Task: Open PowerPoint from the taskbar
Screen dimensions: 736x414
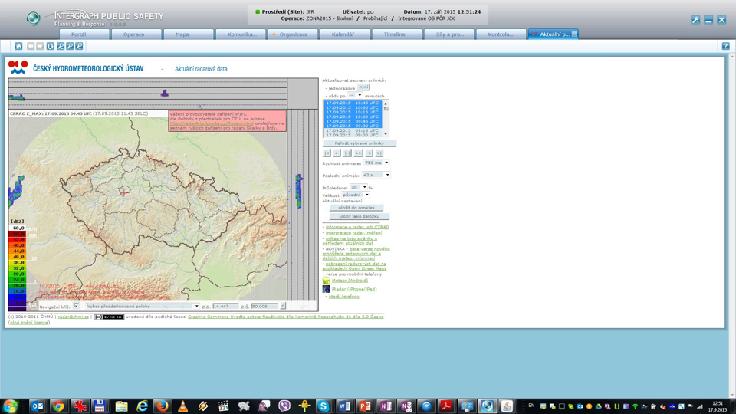Action: click(x=365, y=406)
